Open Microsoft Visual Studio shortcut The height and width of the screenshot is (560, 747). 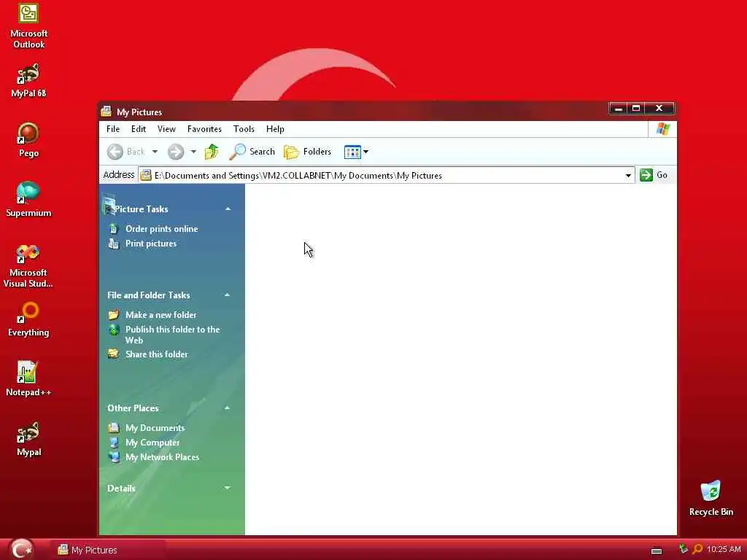(x=28, y=265)
